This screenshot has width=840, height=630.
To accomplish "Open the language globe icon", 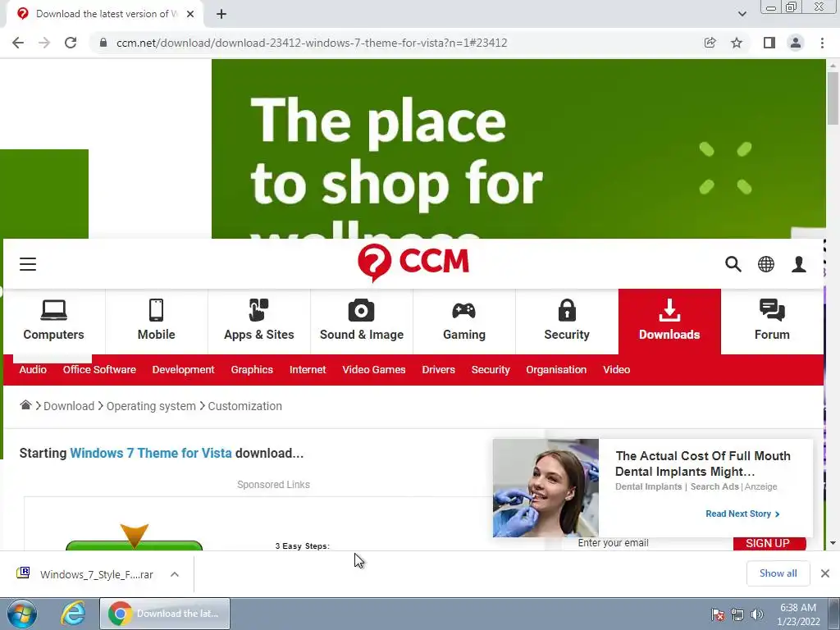I will [x=766, y=264].
